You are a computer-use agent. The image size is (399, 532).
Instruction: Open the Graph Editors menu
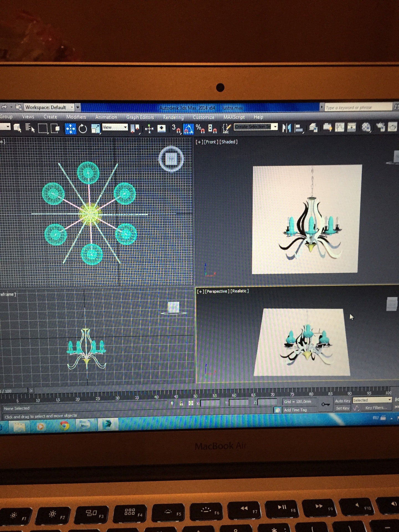click(x=140, y=117)
